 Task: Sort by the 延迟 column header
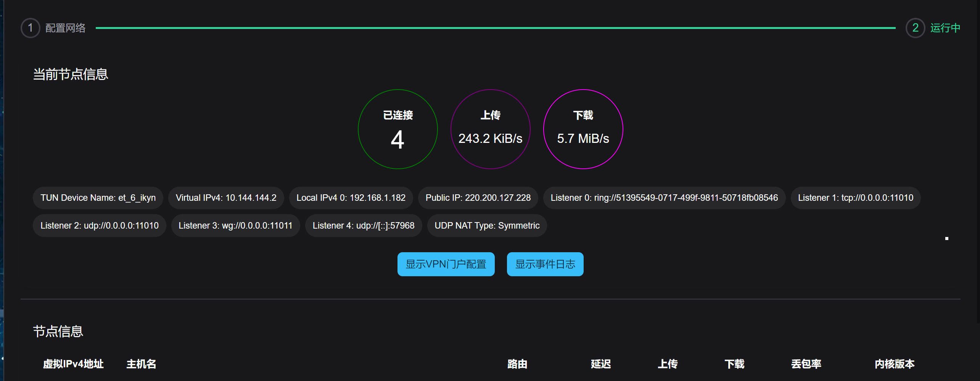point(601,364)
